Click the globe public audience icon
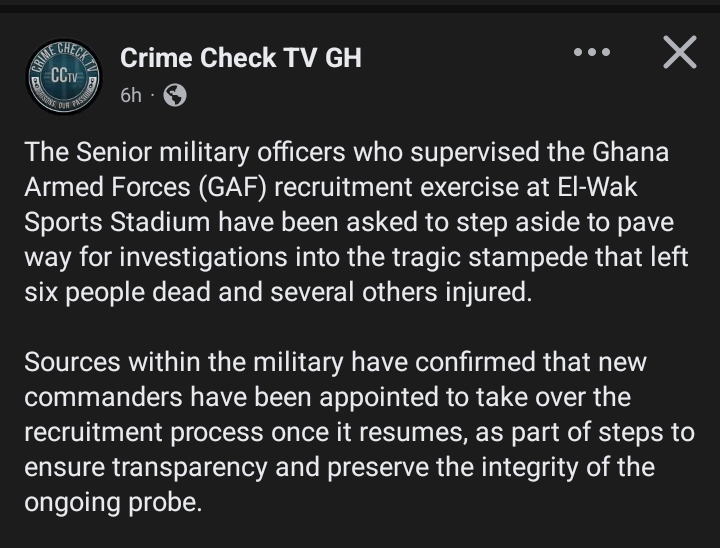The height and width of the screenshot is (548, 720). click(x=174, y=96)
